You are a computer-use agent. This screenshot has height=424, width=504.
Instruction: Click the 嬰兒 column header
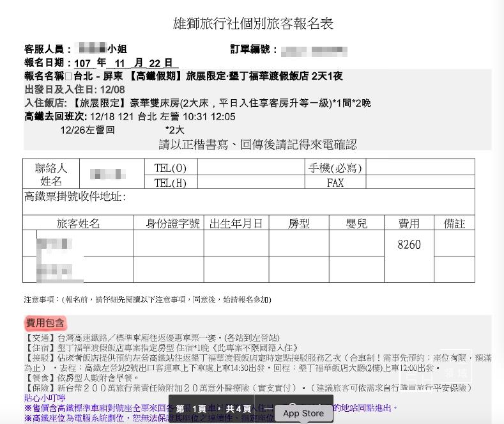pos(356,223)
